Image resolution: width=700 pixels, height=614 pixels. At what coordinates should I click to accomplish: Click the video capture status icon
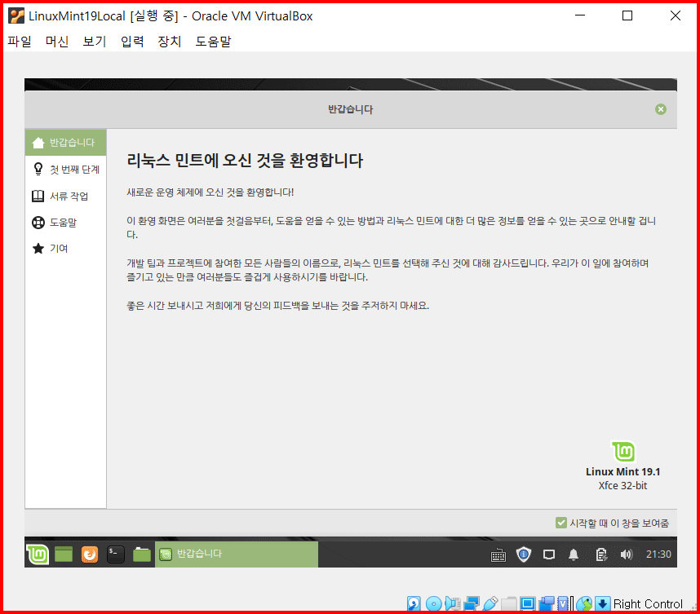[x=547, y=603]
